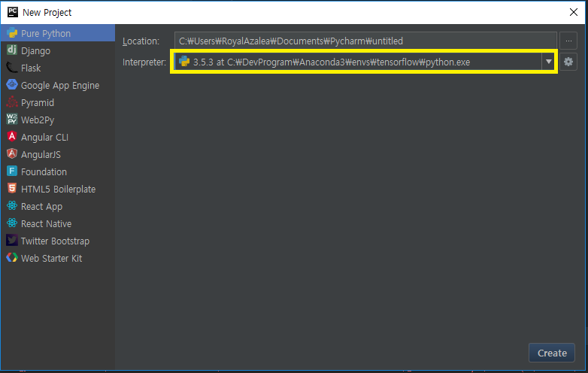Choose React Native project type

click(x=58, y=223)
